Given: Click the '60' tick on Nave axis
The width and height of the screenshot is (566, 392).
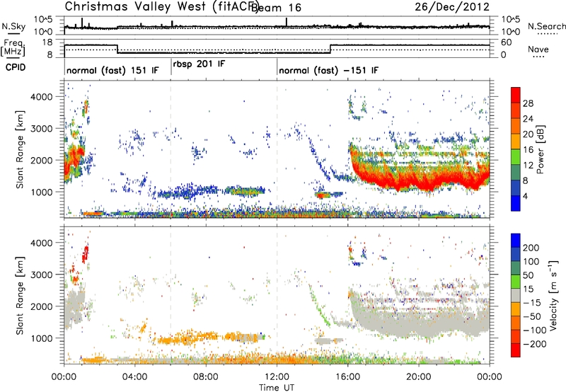Looking at the screenshot, I should (x=507, y=42).
